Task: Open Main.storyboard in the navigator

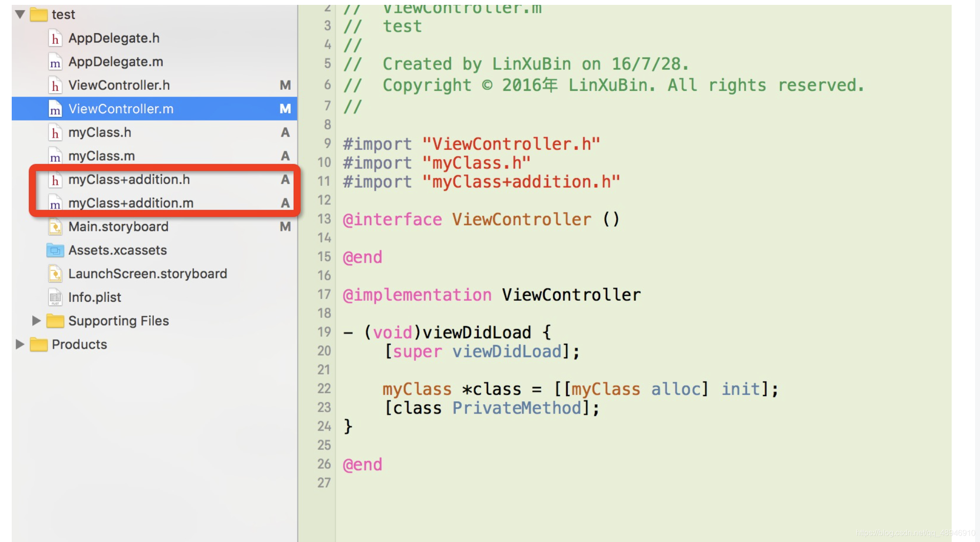Action: 118,227
